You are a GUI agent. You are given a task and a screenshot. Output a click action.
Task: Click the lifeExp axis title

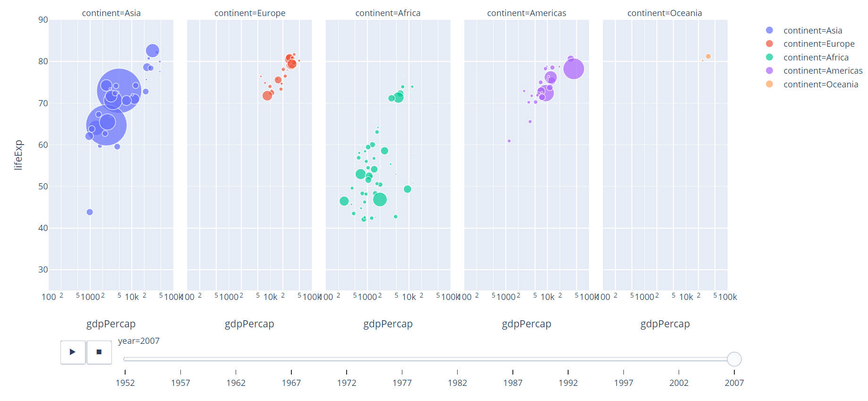18,154
